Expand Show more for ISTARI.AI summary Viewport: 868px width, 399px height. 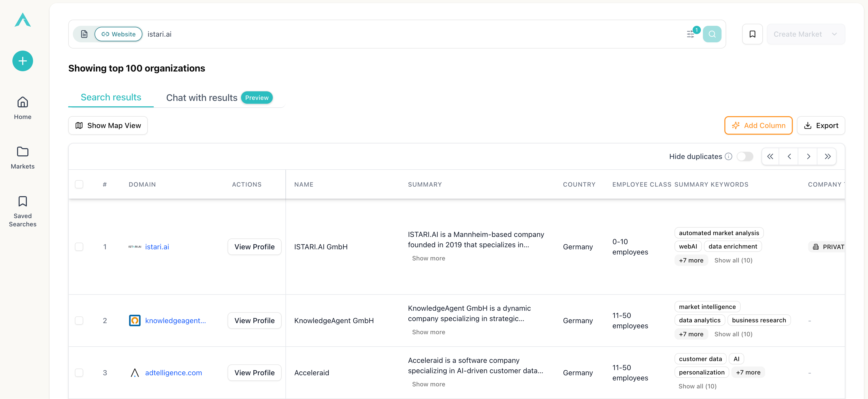coord(429,258)
